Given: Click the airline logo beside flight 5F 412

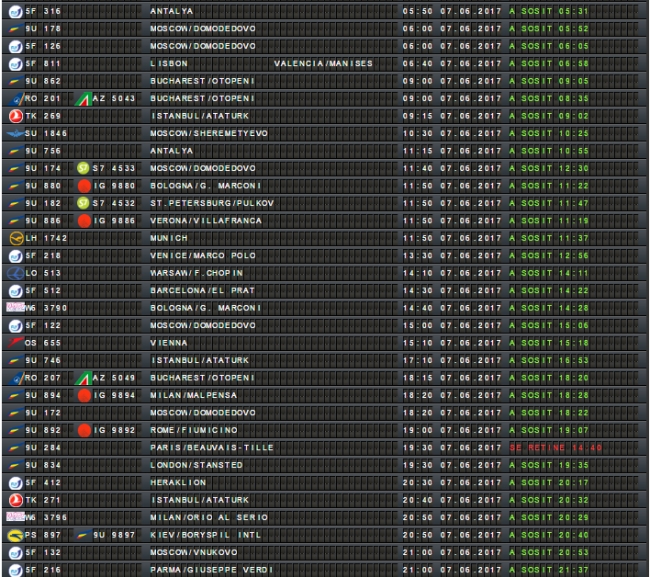Looking at the screenshot, I should [15, 483].
